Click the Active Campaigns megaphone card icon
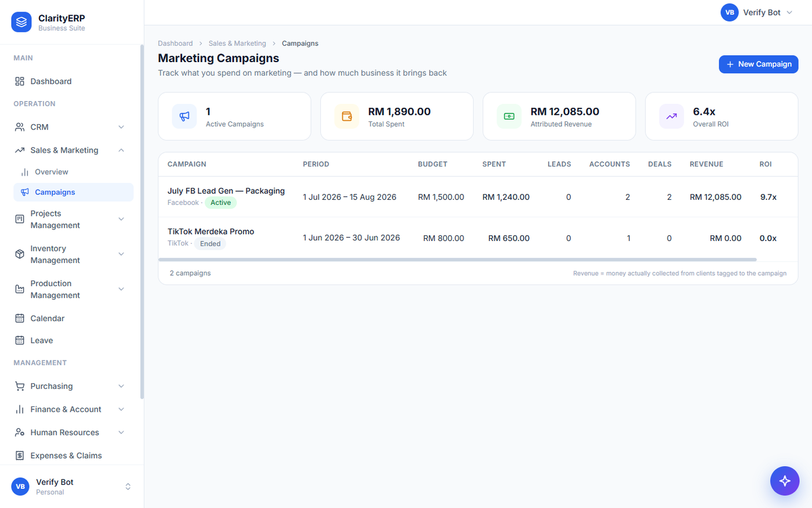This screenshot has height=508, width=812. [x=184, y=116]
